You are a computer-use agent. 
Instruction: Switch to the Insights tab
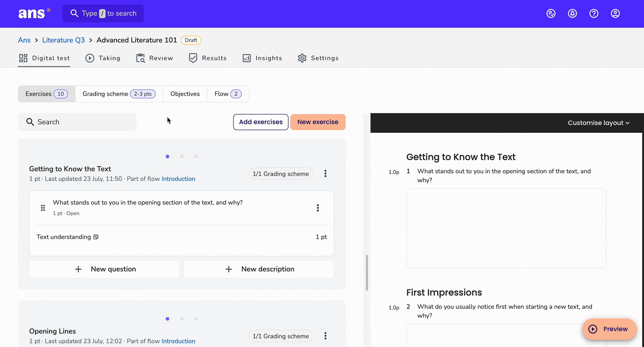(x=262, y=58)
